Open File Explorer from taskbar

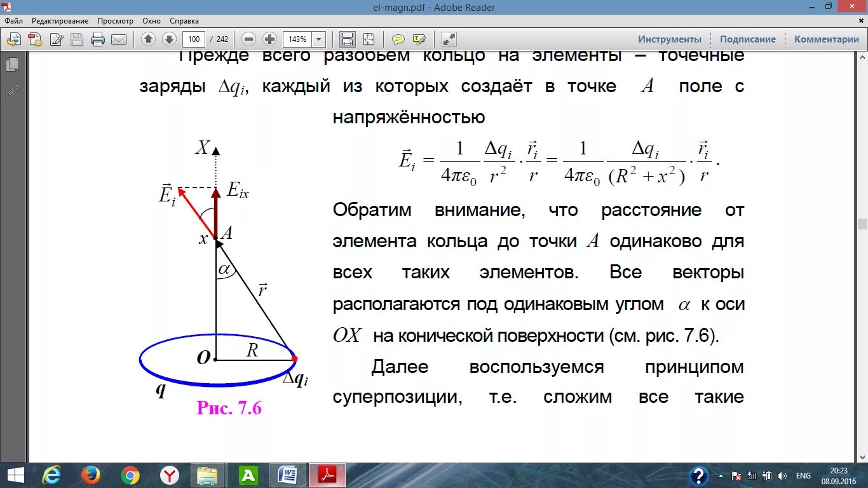click(208, 475)
